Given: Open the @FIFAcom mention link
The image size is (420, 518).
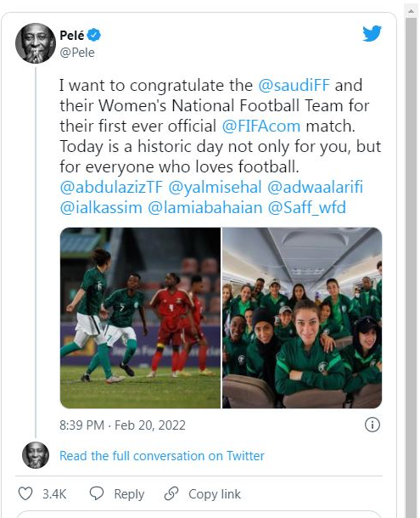Looking at the screenshot, I should click(x=261, y=127).
